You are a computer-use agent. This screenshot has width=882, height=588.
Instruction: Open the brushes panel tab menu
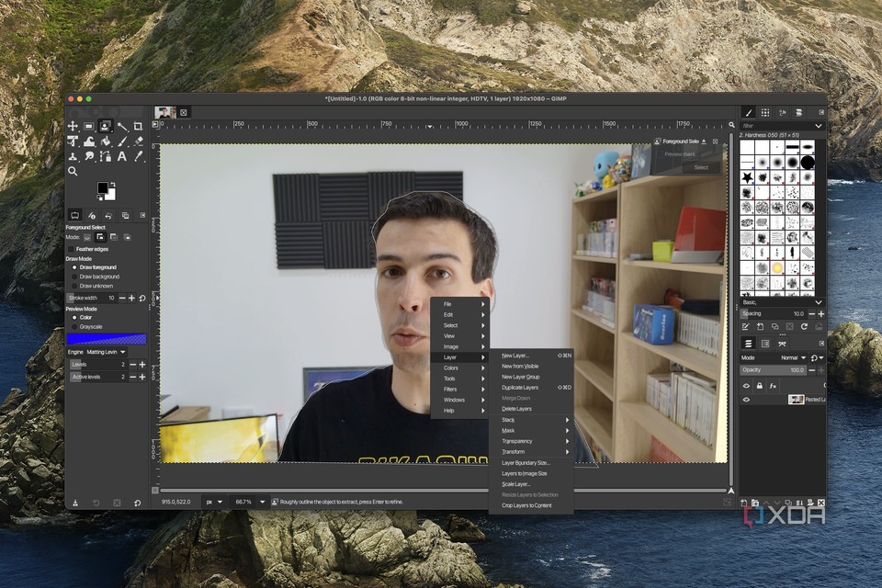tap(821, 112)
